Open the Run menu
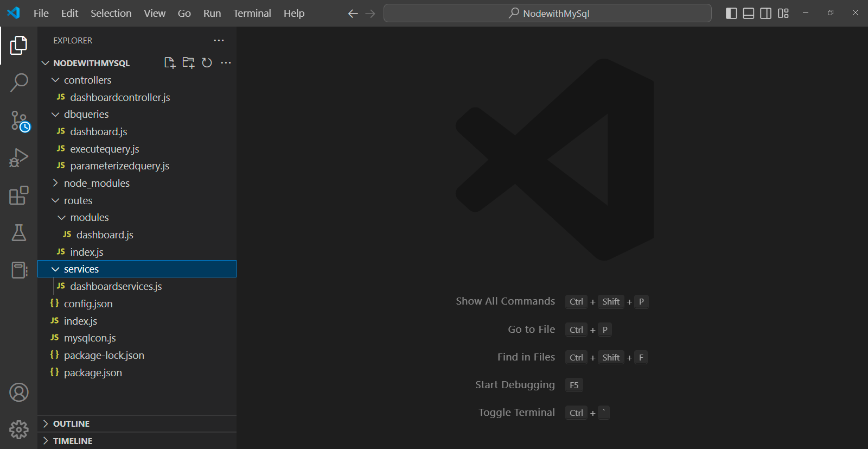The width and height of the screenshot is (868, 449). (212, 14)
